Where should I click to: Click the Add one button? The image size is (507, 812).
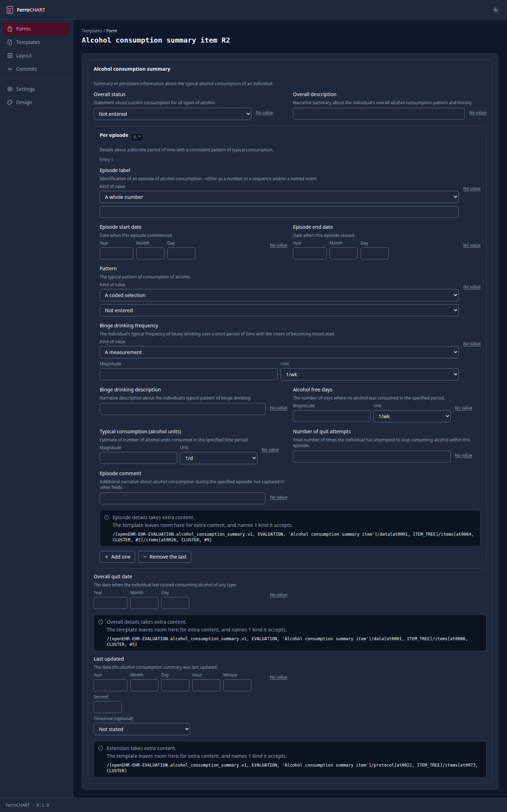[x=117, y=557]
